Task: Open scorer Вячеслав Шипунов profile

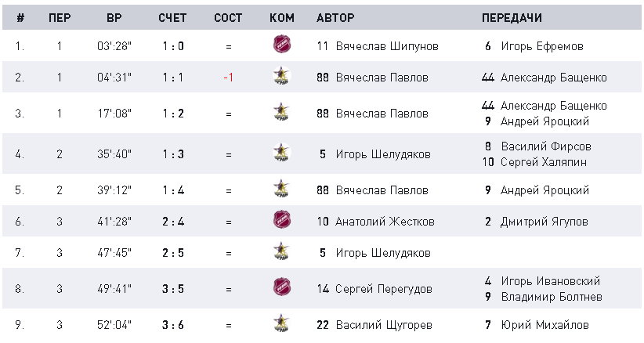Action: click(387, 46)
